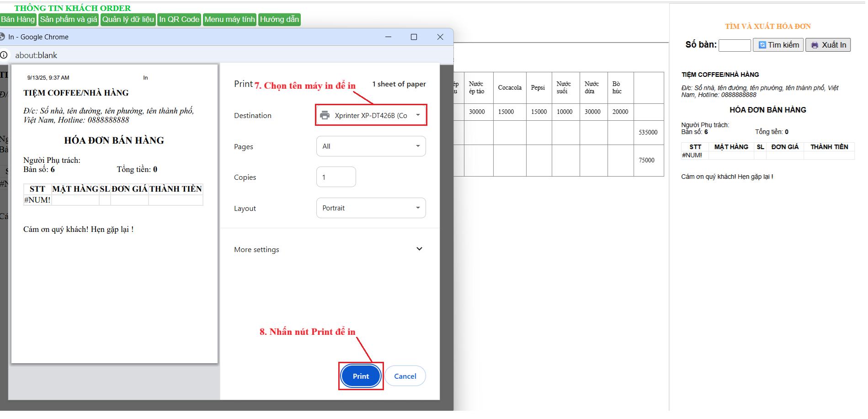Click the printer icon in Destination field

(325, 115)
